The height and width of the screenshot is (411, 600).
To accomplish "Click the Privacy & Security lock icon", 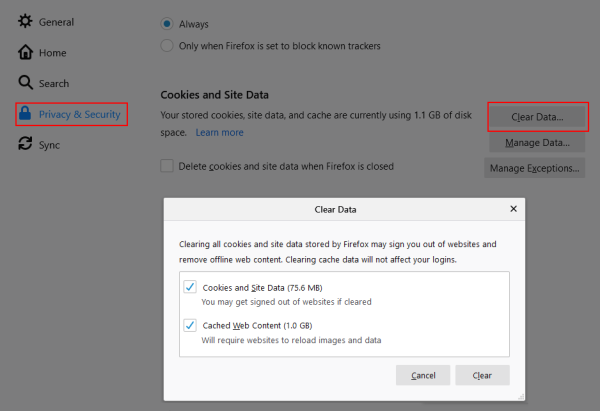I will [25, 114].
